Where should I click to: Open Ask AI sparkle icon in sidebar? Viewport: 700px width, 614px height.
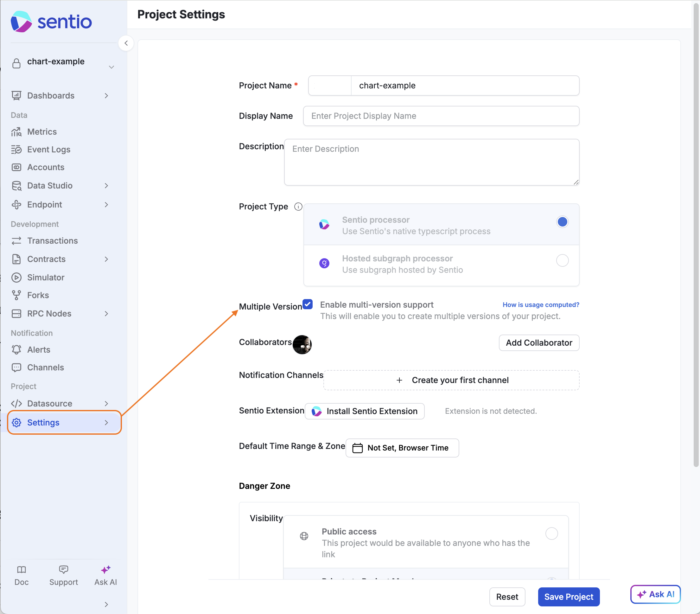coord(105,569)
